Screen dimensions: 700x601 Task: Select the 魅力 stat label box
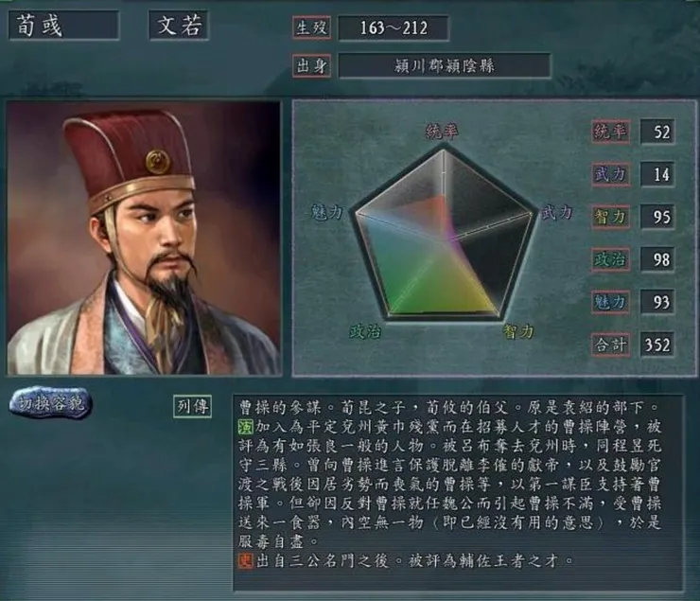[611, 302]
